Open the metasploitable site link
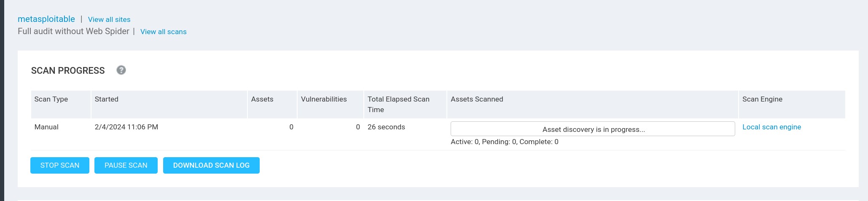 pos(46,19)
